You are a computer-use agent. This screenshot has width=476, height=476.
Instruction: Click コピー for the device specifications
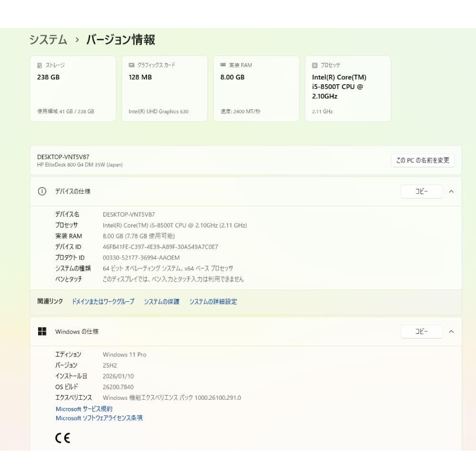421,191
